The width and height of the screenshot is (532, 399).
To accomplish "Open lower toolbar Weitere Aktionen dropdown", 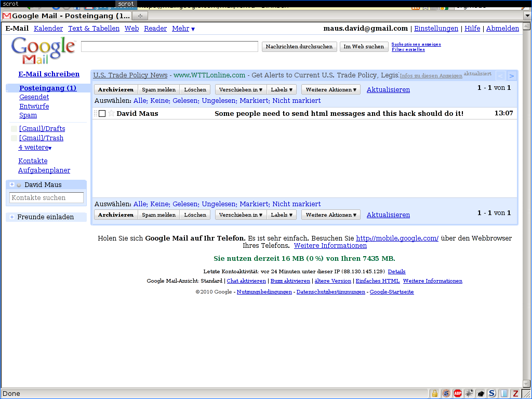I will point(331,215).
